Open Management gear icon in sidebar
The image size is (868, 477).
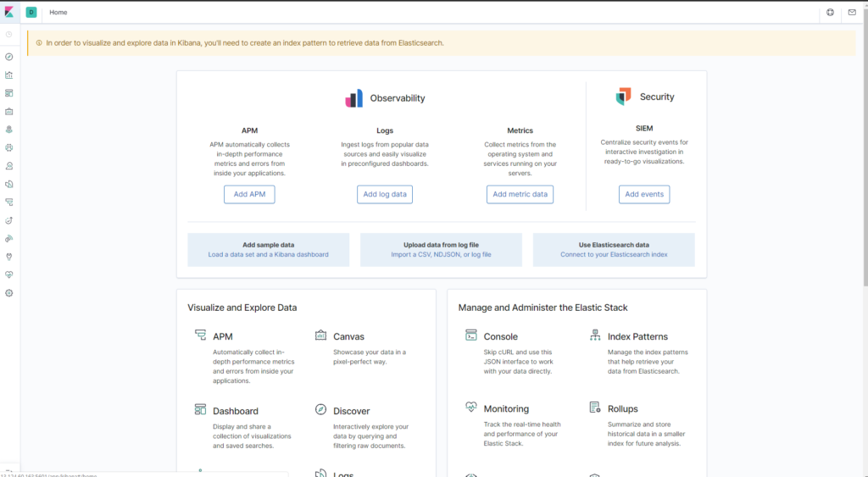(x=8, y=293)
